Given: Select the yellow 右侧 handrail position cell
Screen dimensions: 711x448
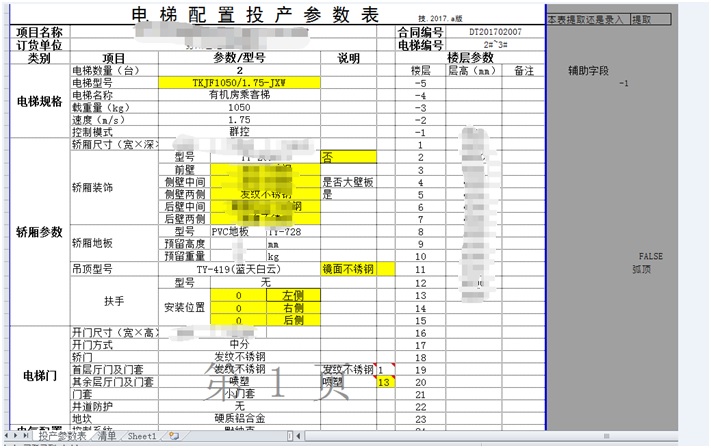Looking at the screenshot, I should pos(292,309).
